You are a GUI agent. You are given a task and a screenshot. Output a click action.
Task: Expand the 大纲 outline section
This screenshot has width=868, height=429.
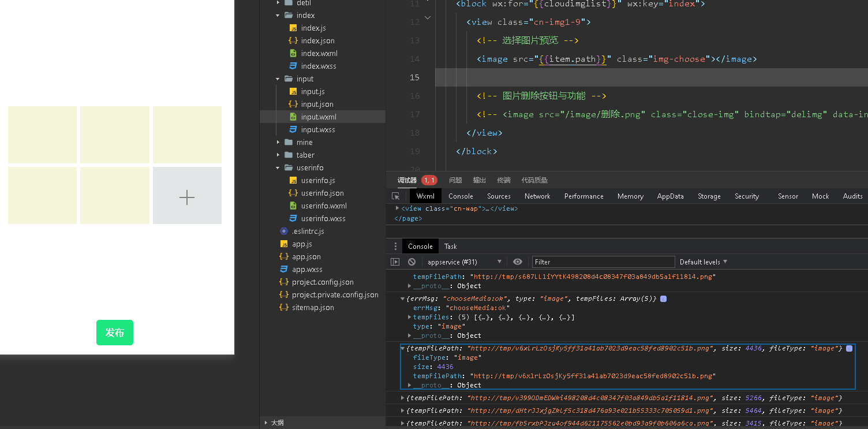point(265,423)
